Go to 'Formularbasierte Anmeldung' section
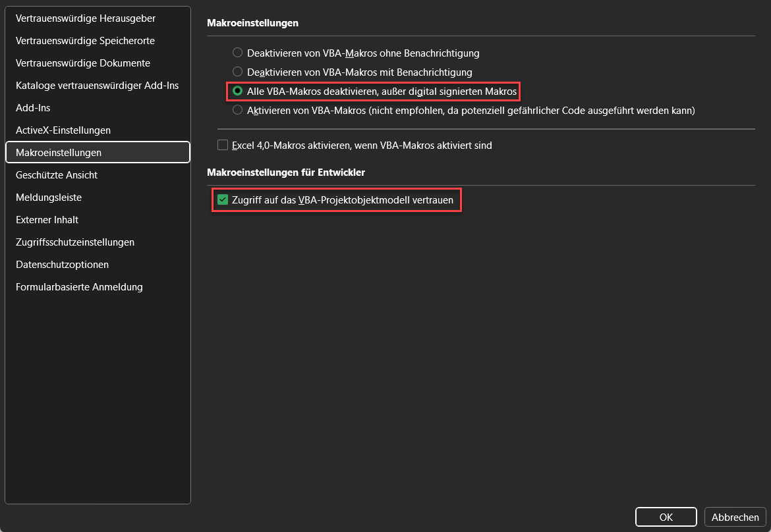 coord(98,287)
